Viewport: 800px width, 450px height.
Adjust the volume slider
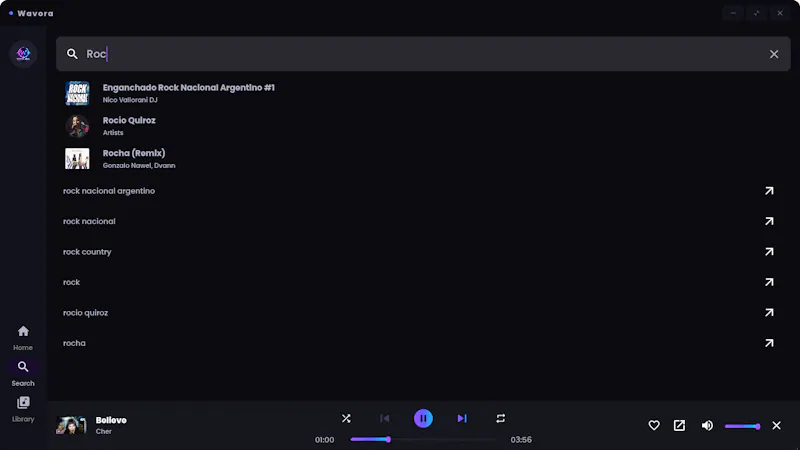point(742,426)
